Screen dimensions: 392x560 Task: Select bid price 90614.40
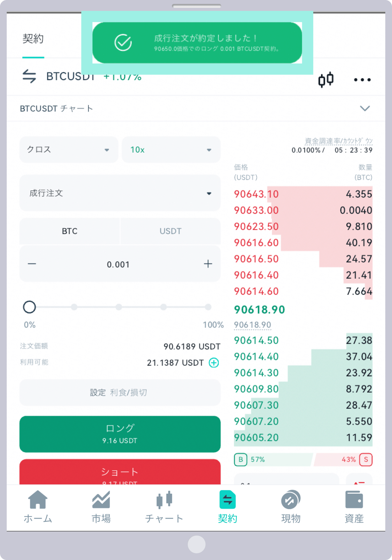(x=256, y=357)
